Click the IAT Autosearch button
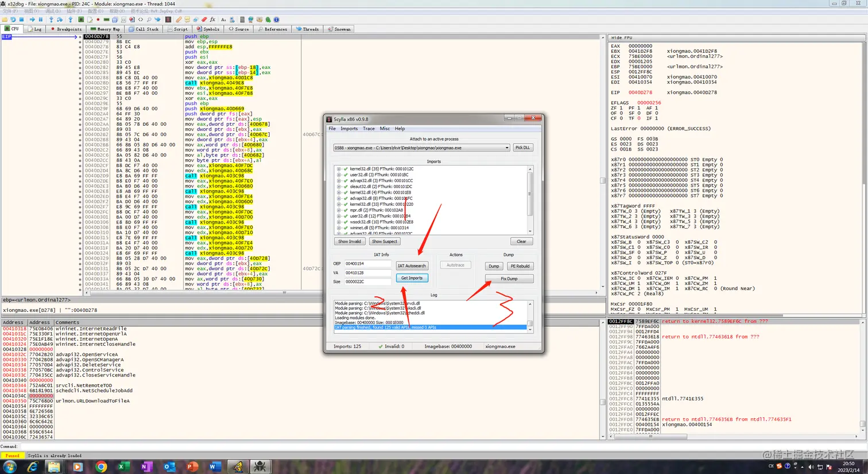 (412, 266)
